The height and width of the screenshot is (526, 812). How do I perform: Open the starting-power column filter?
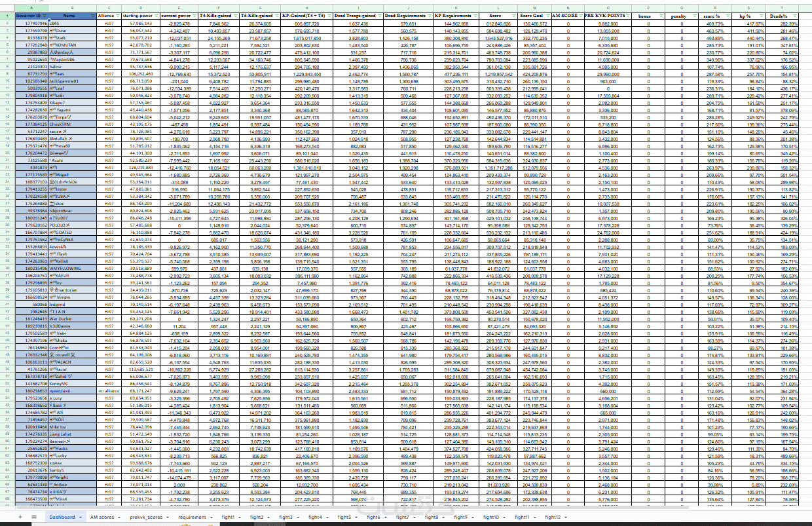pyautogui.click(x=156, y=16)
